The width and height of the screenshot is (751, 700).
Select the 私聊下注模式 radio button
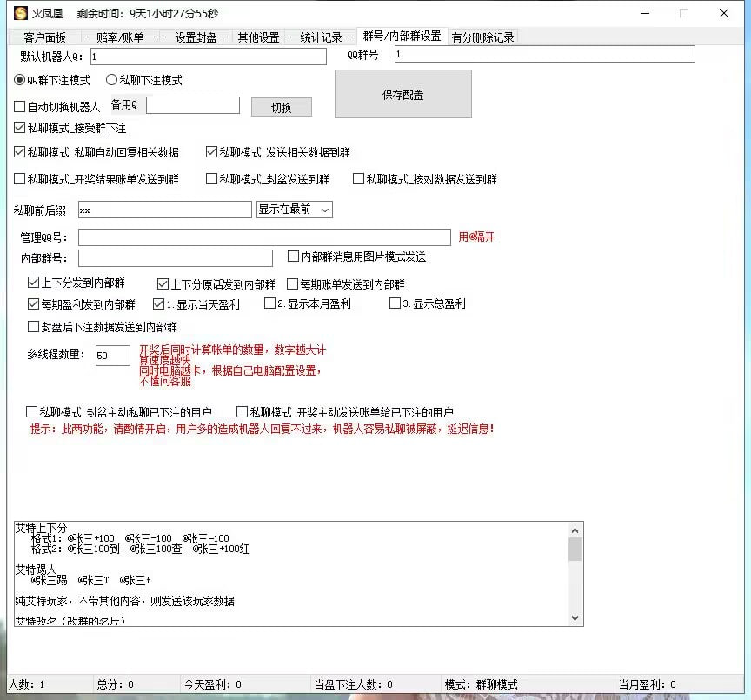tap(111, 80)
